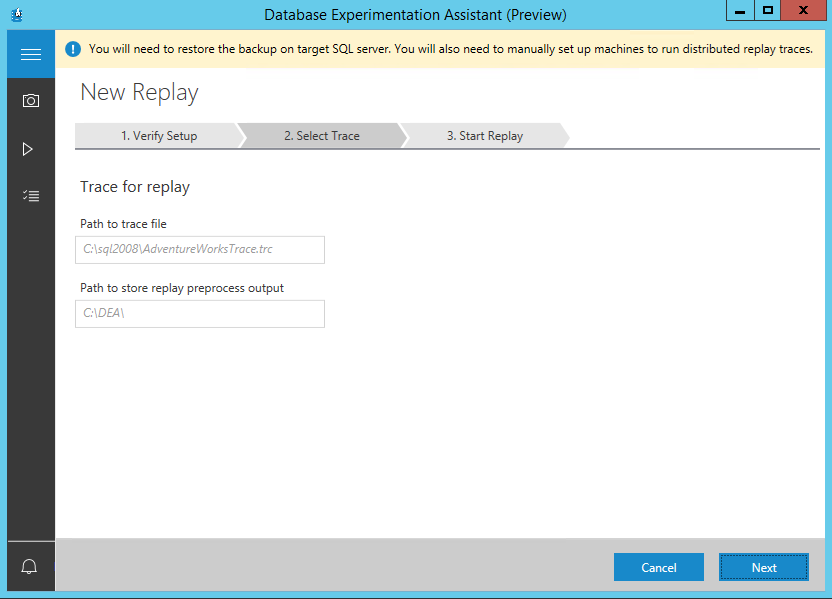Open the camera capture icon in sidebar
Image resolution: width=832 pixels, height=599 pixels.
click(x=30, y=101)
